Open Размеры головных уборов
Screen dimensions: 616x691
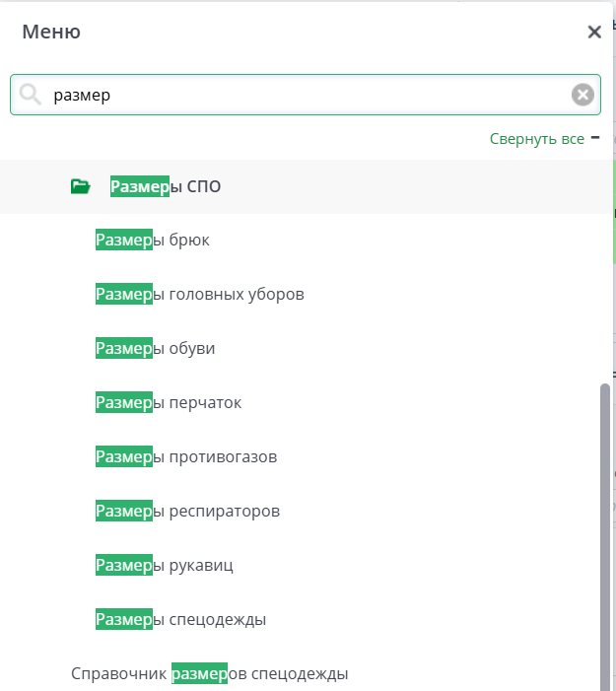[x=199, y=294]
